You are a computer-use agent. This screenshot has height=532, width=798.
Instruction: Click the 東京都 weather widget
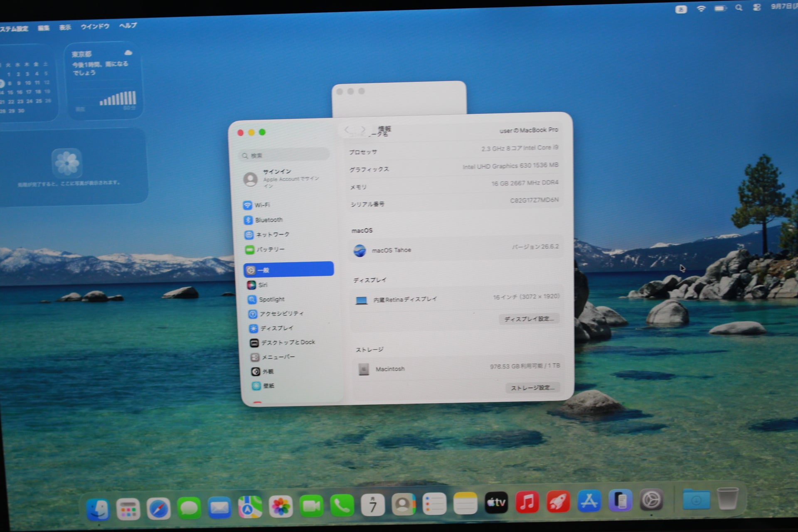point(103,81)
